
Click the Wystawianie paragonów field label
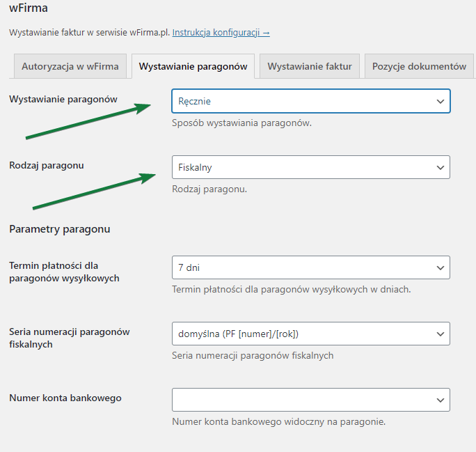coord(63,100)
